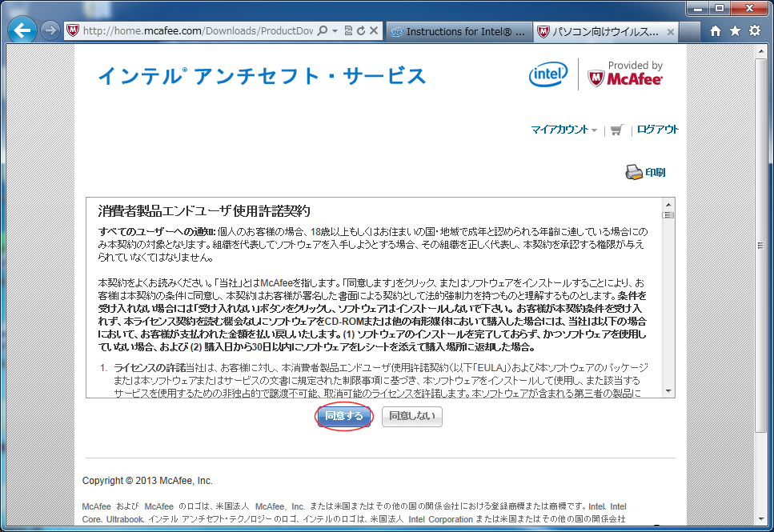Click EULA box scroll up arrow
This screenshot has height=532, width=774.
pos(668,204)
